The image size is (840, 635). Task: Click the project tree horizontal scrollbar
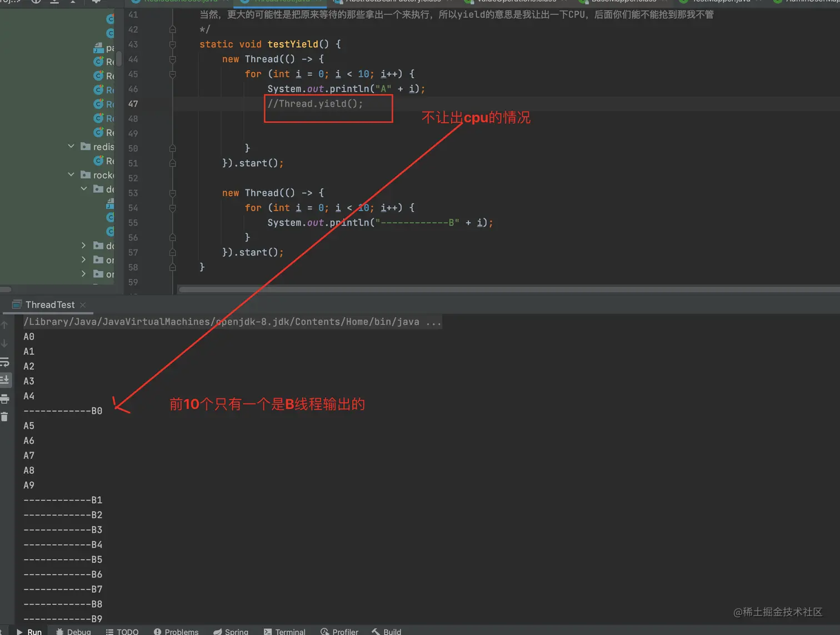coord(6,289)
